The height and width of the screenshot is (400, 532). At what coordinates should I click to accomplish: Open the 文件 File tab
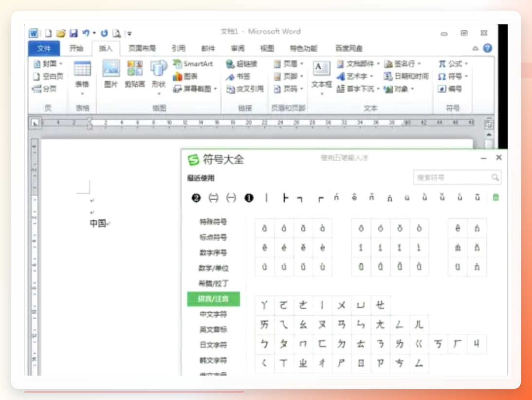pos(44,48)
